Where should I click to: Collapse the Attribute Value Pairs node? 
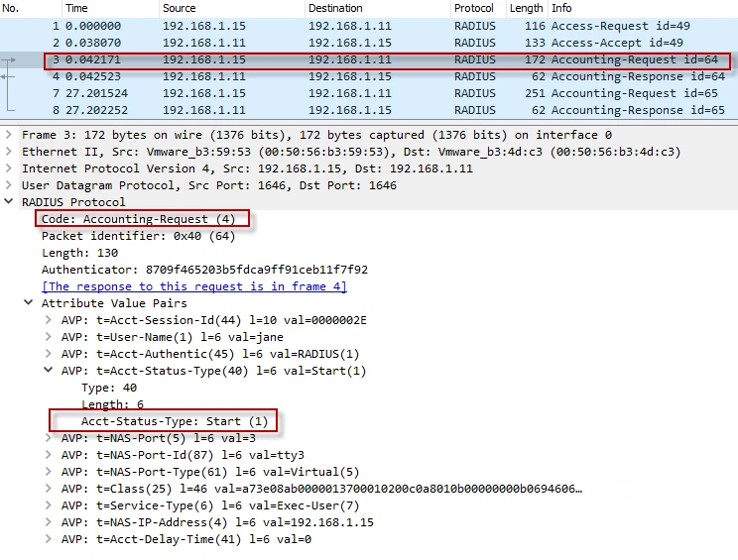29,303
